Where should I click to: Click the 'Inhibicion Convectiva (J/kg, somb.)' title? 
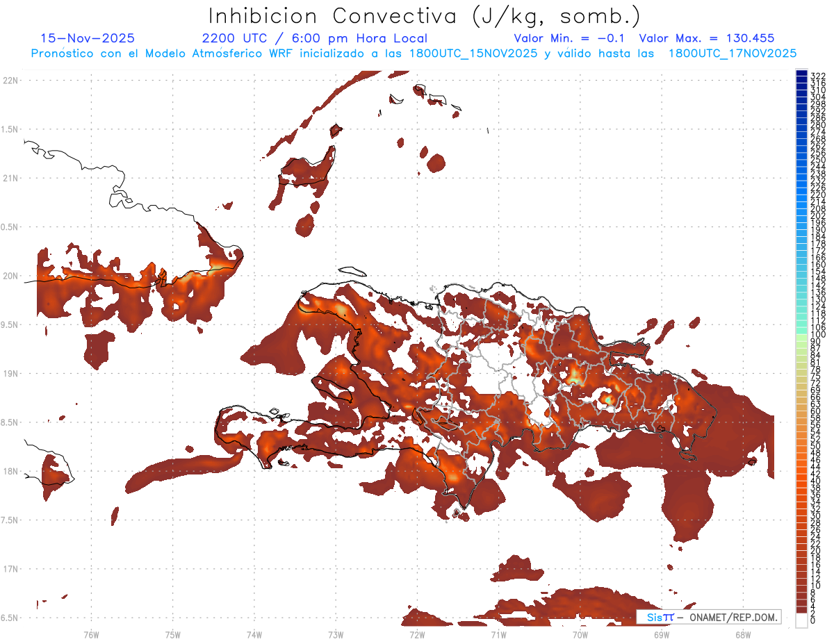point(425,17)
